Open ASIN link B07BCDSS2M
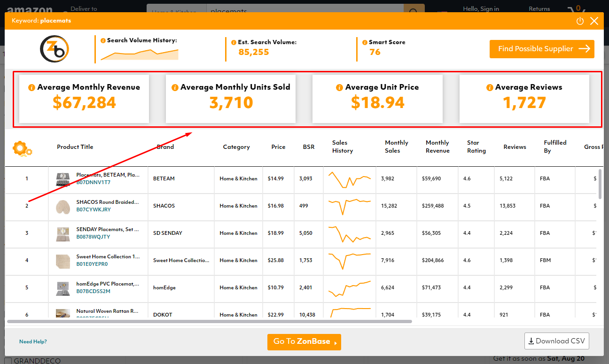The image size is (609, 364). coord(93,291)
